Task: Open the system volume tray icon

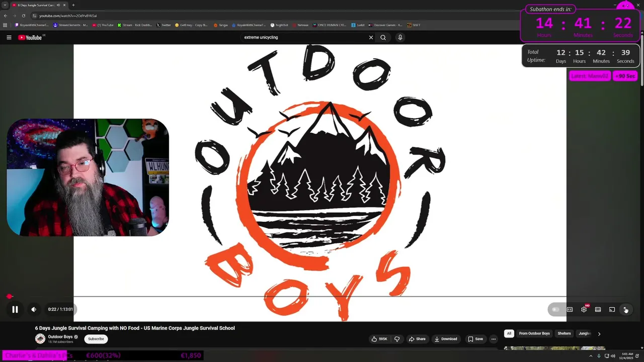Action: [613, 356]
